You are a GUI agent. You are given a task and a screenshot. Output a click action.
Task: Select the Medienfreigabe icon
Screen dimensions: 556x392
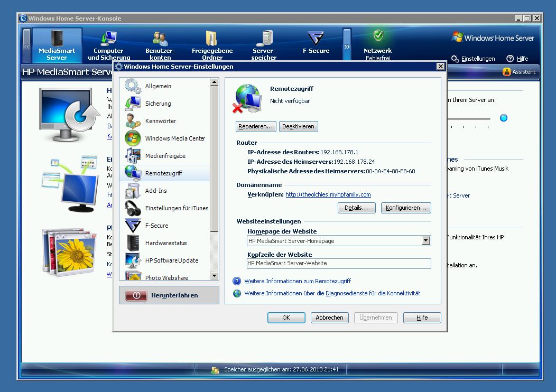point(133,156)
